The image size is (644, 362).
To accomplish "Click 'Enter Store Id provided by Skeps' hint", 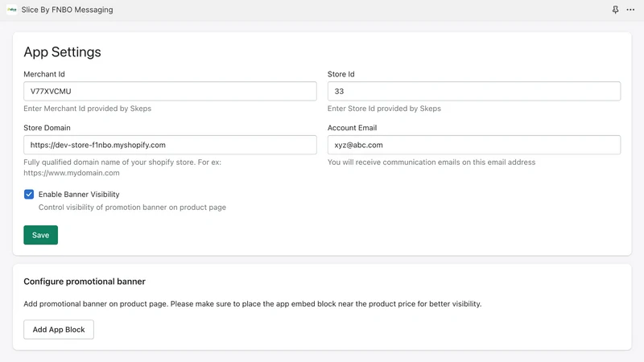I will 384,109.
